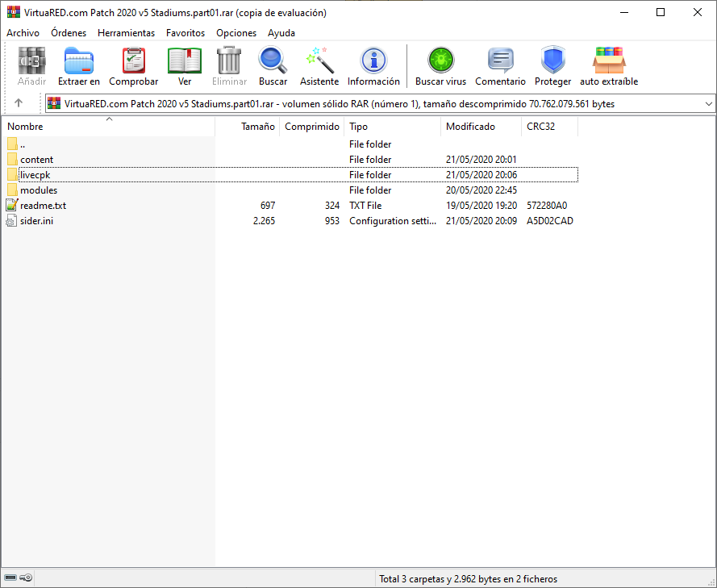
Task: Open the Opciones menu
Action: (236, 33)
